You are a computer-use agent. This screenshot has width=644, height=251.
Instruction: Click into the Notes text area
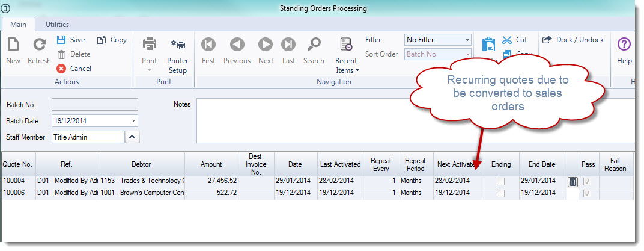pos(416,120)
